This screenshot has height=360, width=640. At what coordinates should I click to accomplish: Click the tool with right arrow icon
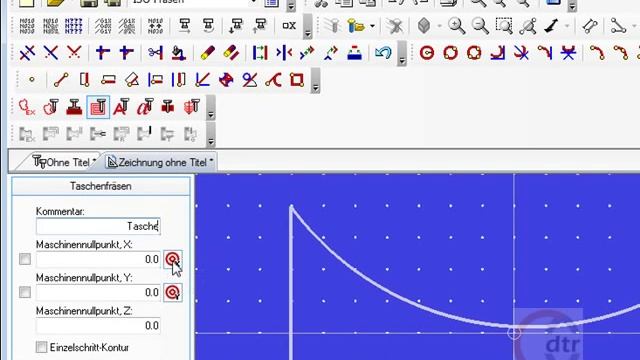click(184, 26)
